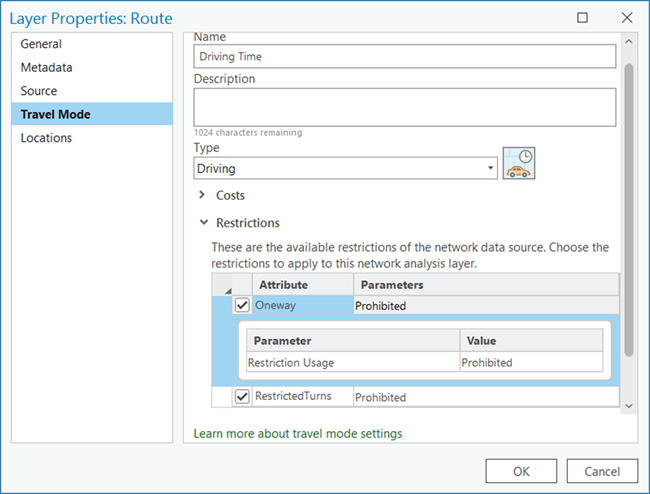Collapse the Restrictions section
This screenshot has height=494, width=650.
[x=203, y=223]
